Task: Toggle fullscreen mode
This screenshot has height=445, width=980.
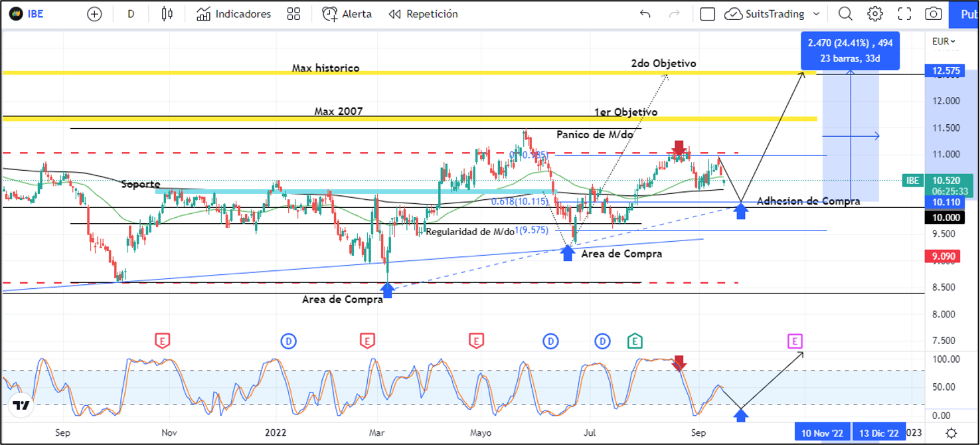Action: [x=904, y=14]
